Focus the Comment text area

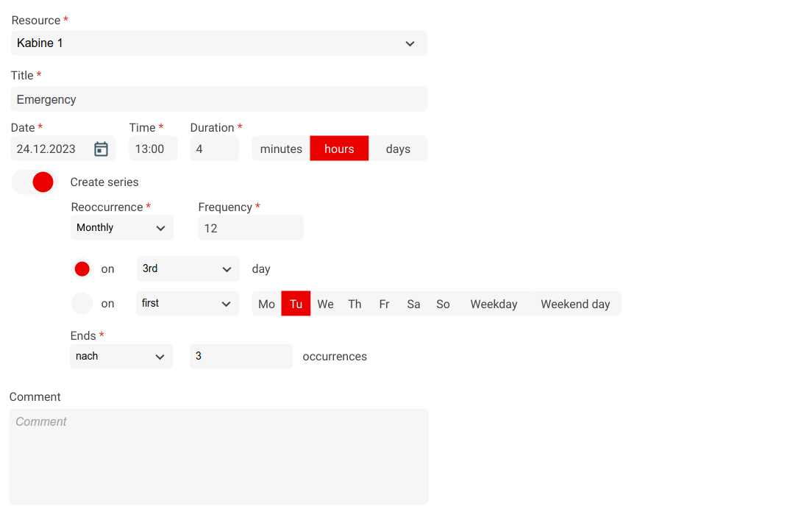[218, 457]
